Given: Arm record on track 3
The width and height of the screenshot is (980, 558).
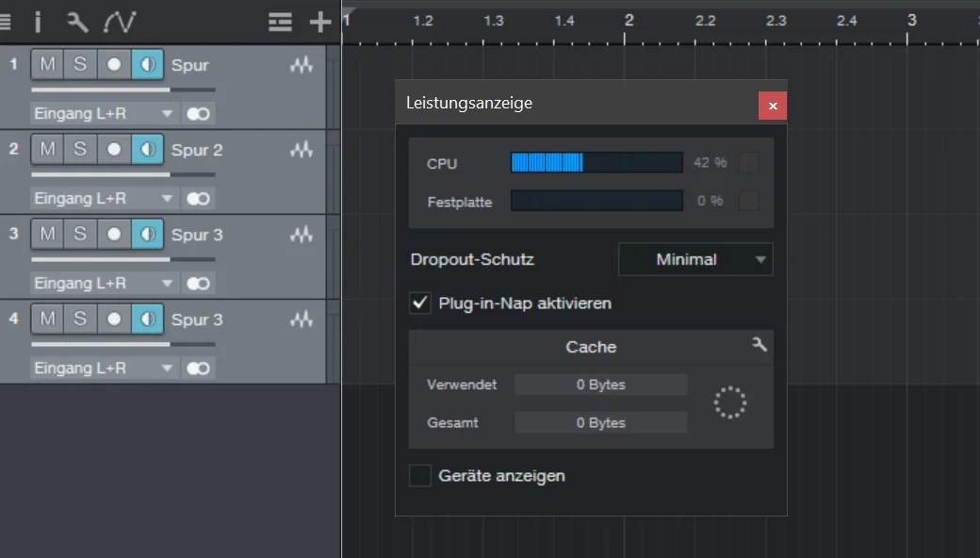Looking at the screenshot, I should pyautogui.click(x=114, y=235).
